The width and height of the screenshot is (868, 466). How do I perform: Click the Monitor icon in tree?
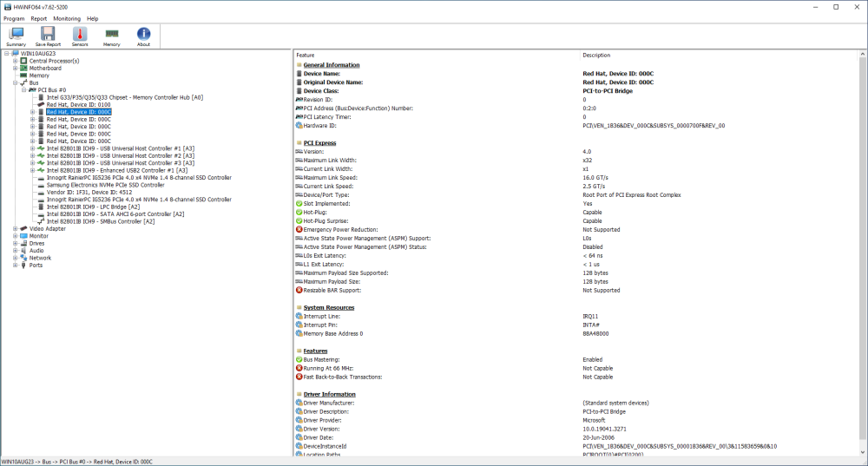click(23, 236)
